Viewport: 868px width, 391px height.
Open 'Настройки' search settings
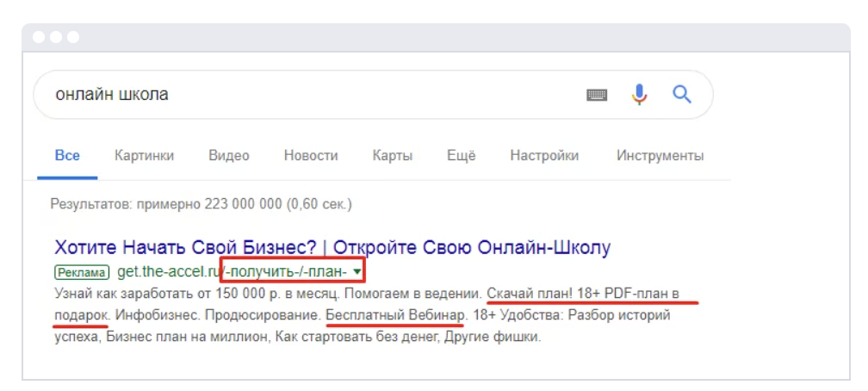(x=544, y=156)
